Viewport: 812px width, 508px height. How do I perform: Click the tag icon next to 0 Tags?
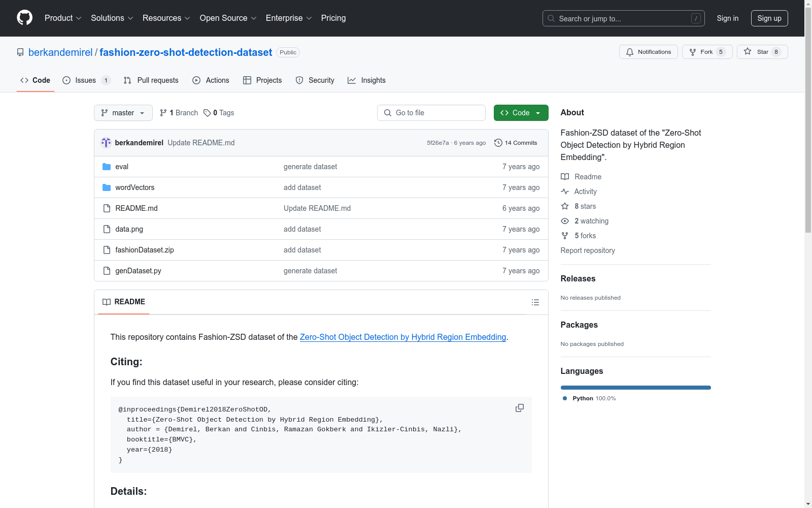(x=207, y=113)
